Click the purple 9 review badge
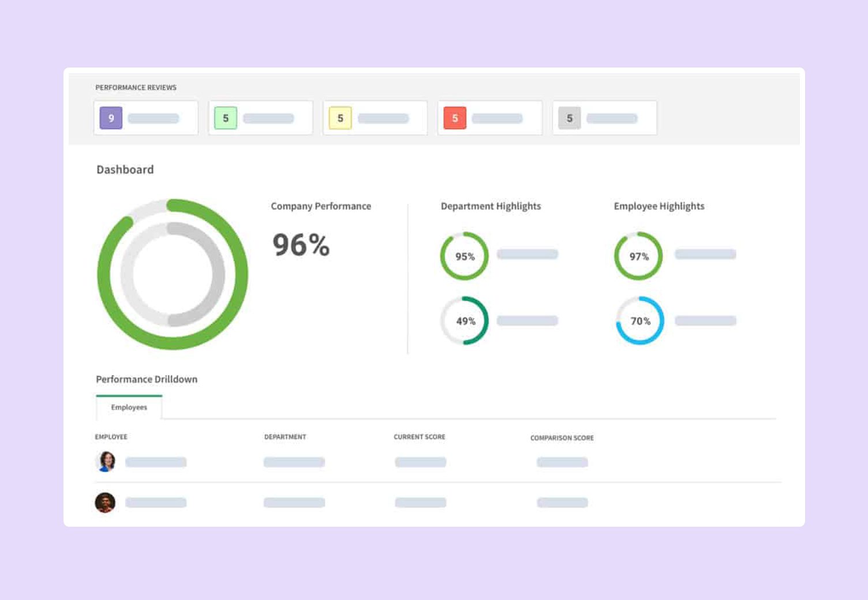868x600 pixels. tap(111, 118)
